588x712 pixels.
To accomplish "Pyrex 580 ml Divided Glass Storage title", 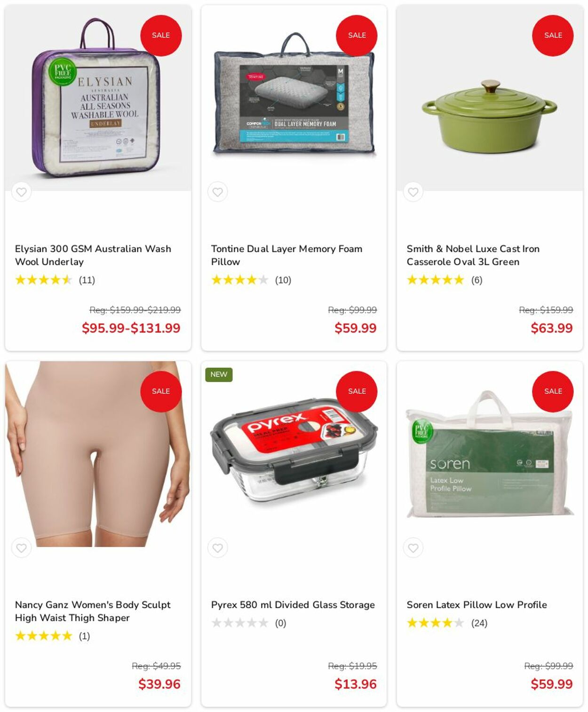I will [x=293, y=605].
